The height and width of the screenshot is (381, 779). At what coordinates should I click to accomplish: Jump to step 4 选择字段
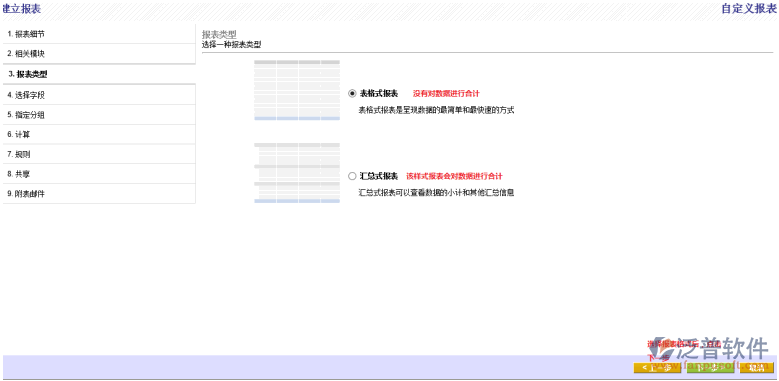[x=99, y=95]
